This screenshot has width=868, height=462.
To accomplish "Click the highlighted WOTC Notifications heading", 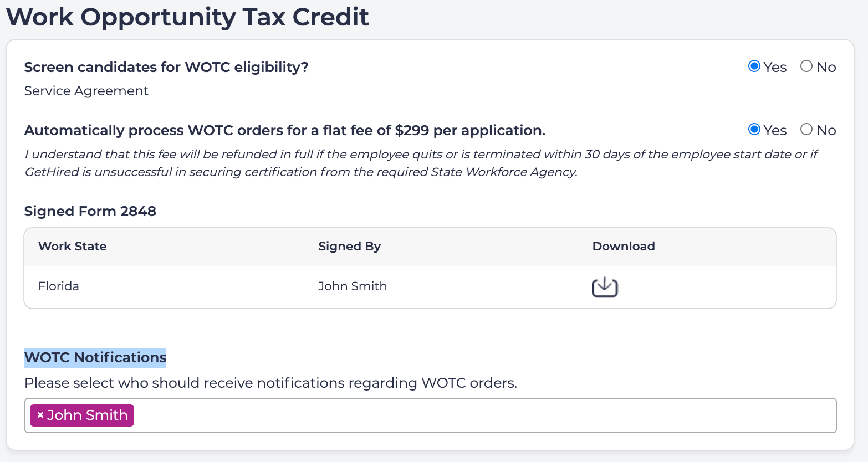I will [95, 357].
